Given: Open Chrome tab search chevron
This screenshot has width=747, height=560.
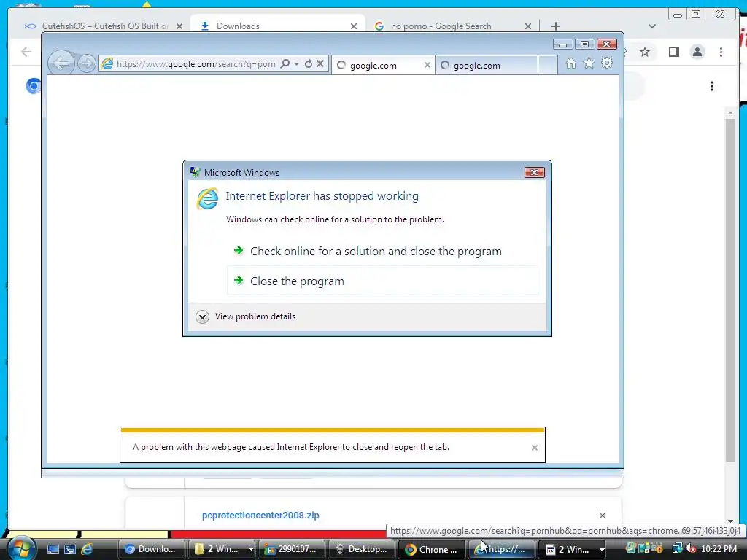Looking at the screenshot, I should (x=652, y=26).
